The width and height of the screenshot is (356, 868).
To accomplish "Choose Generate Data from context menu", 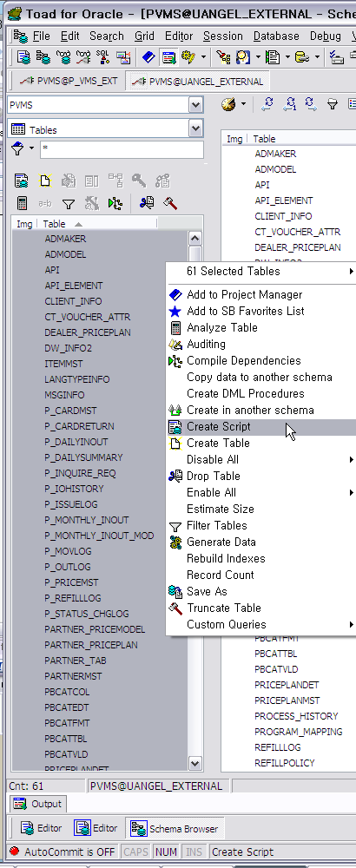I will 261,542.
